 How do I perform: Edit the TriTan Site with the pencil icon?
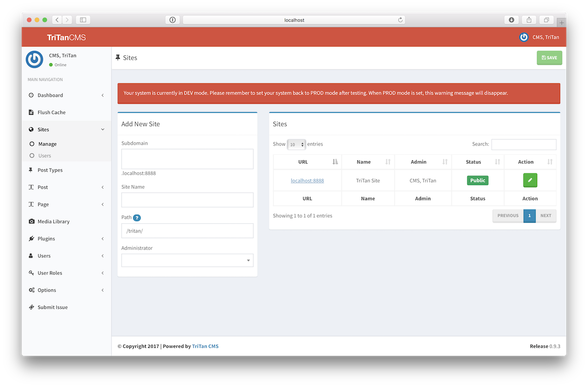[530, 180]
